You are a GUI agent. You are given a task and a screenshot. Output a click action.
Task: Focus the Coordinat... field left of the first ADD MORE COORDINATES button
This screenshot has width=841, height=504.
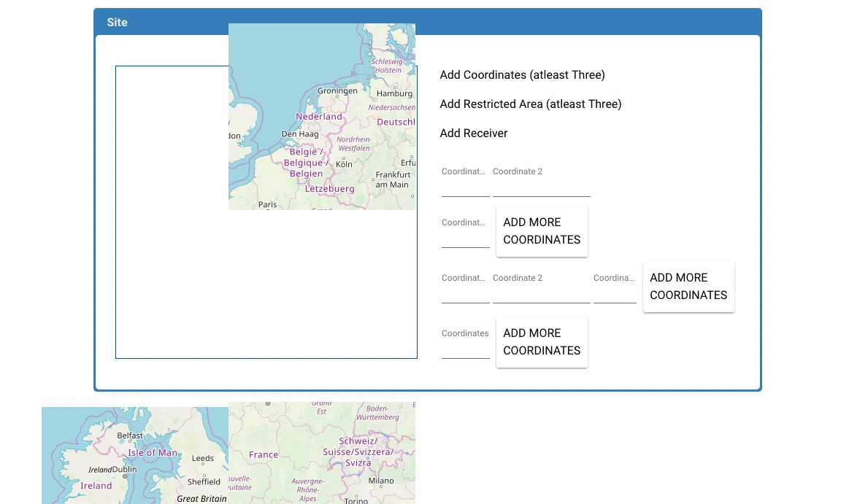(x=466, y=233)
